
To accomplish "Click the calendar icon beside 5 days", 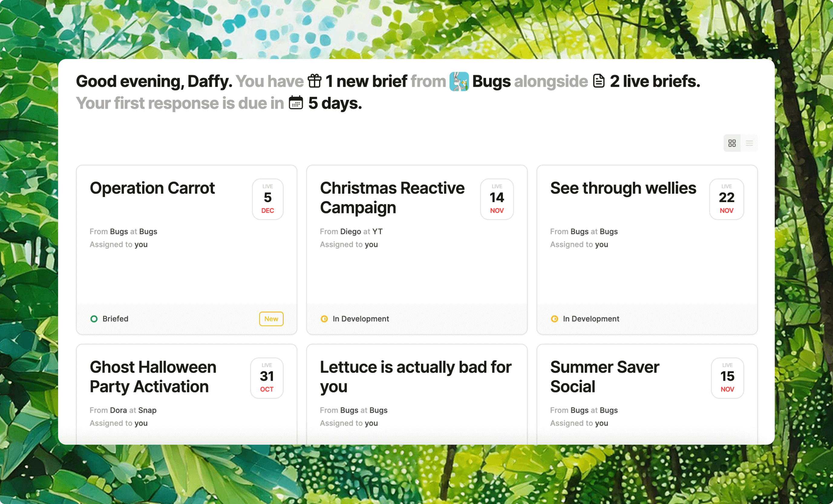I will tap(296, 103).
